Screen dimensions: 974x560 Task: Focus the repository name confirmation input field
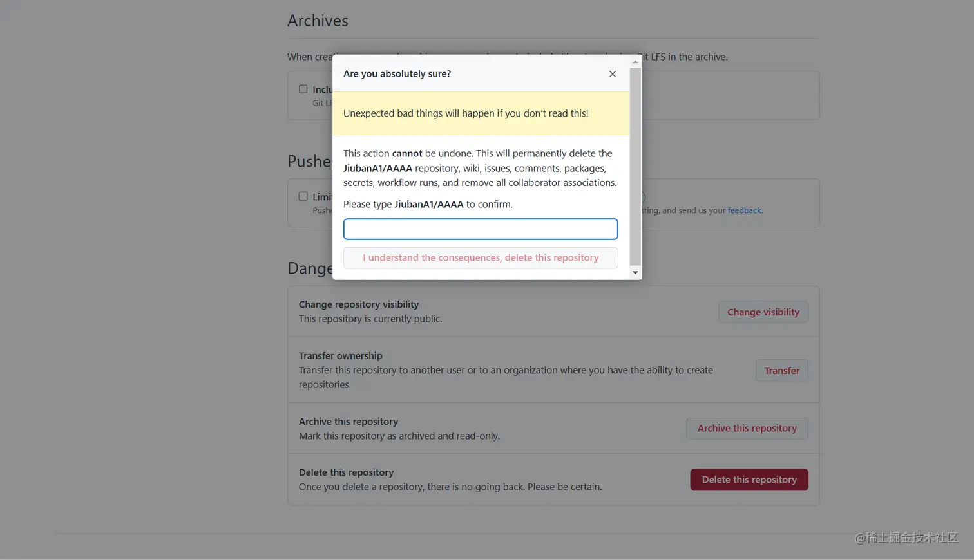tap(481, 229)
